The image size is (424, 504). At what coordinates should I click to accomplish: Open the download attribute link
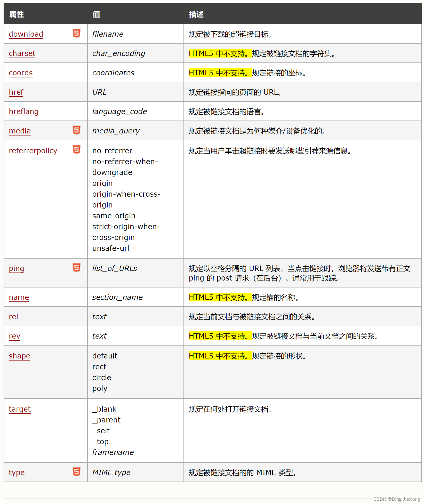26,34
